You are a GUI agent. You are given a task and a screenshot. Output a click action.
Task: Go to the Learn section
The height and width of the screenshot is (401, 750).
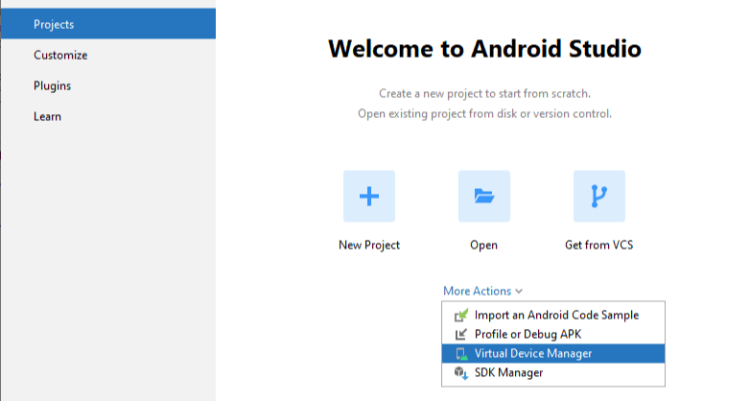108,116
